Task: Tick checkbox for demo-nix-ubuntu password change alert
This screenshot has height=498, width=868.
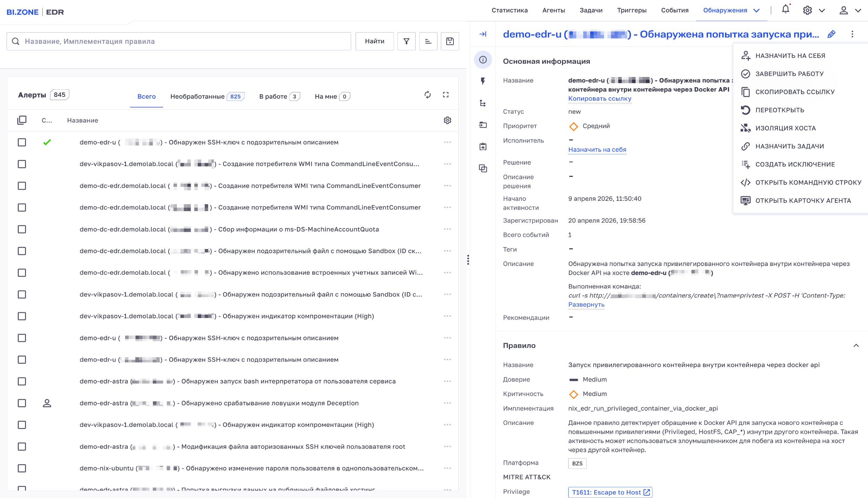Action: point(22,468)
